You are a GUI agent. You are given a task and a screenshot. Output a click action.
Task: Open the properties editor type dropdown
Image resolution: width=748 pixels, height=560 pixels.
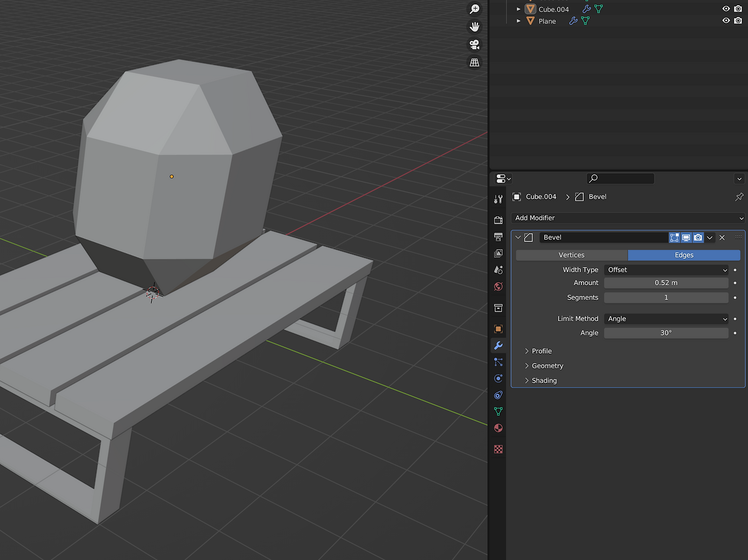pos(503,178)
